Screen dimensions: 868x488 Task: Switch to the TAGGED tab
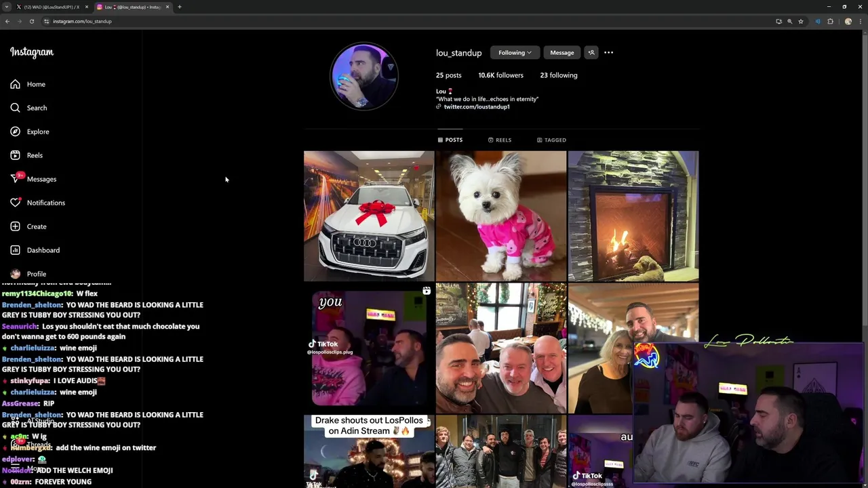pyautogui.click(x=551, y=140)
